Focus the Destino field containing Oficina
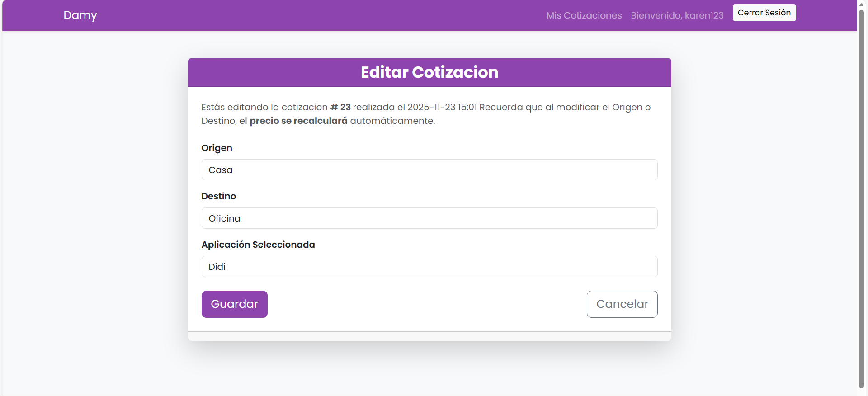Screen dimensions: 868x396 (x=429, y=218)
